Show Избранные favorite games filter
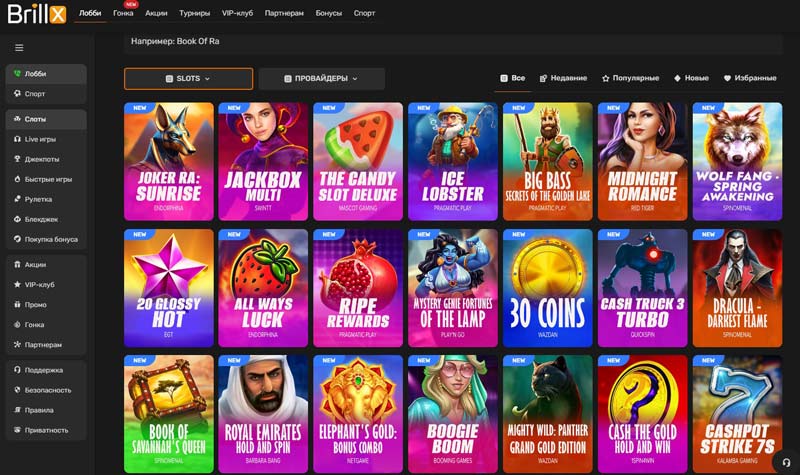This screenshot has height=475, width=800. coord(750,78)
